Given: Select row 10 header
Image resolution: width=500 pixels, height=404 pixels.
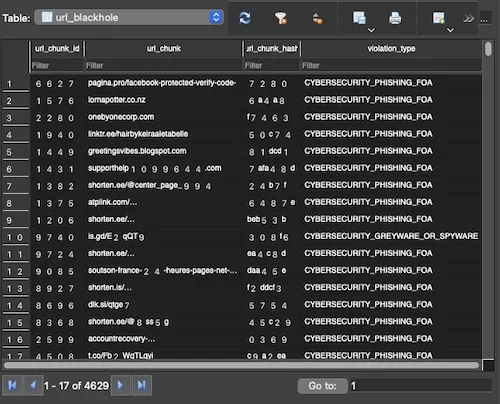Looking at the screenshot, I should [15, 237].
